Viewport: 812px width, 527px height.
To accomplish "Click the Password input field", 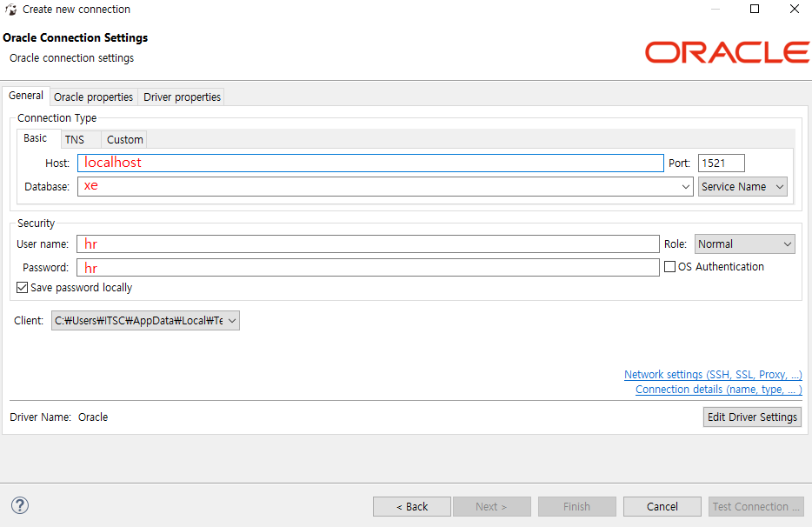I will click(x=368, y=267).
